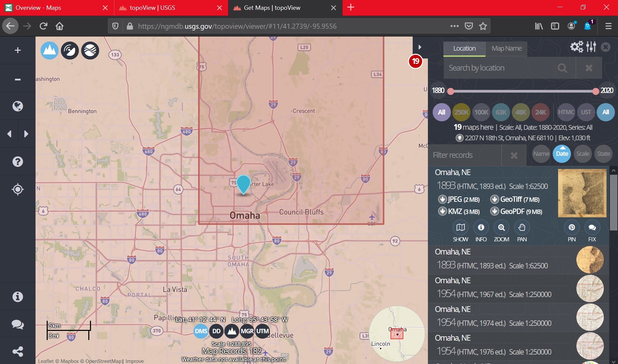Zoom out of the map with minus button

[18, 79]
